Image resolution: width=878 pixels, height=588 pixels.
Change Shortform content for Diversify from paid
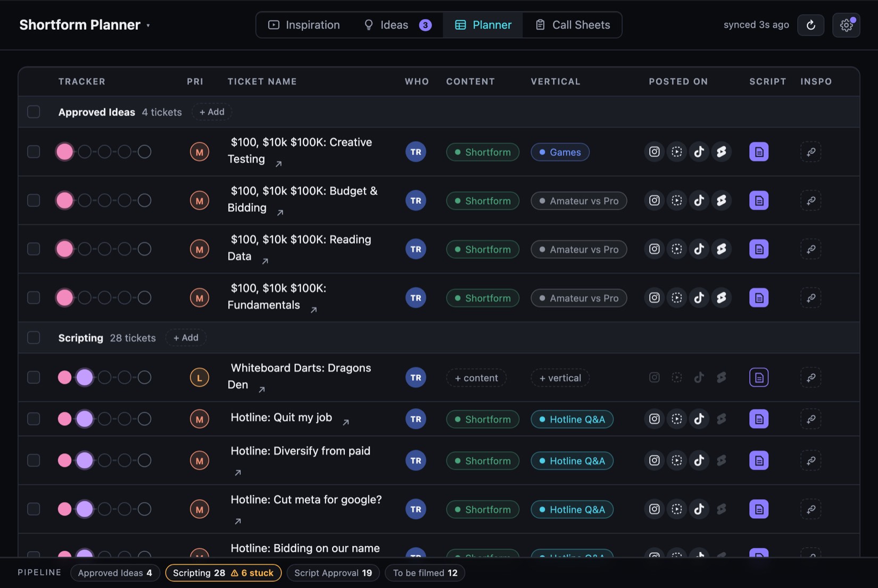click(x=483, y=461)
